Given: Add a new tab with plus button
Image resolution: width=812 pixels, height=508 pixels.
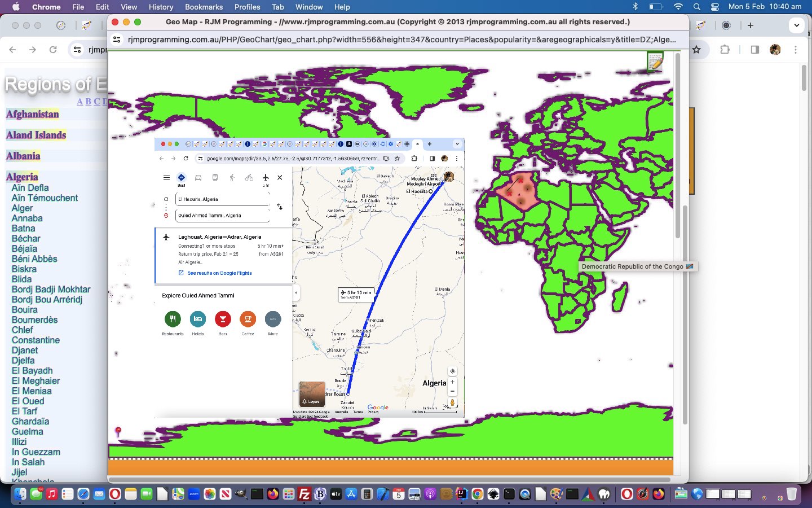Looking at the screenshot, I should pos(751,25).
